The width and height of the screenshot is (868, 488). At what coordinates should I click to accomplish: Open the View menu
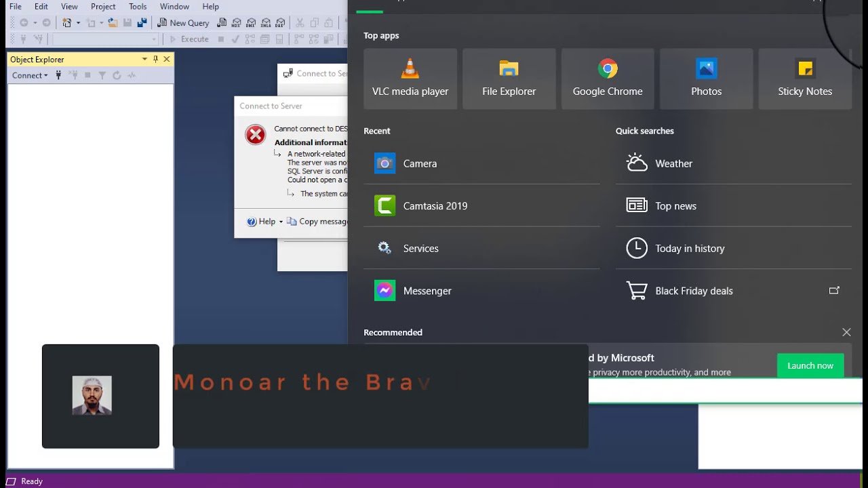(69, 6)
